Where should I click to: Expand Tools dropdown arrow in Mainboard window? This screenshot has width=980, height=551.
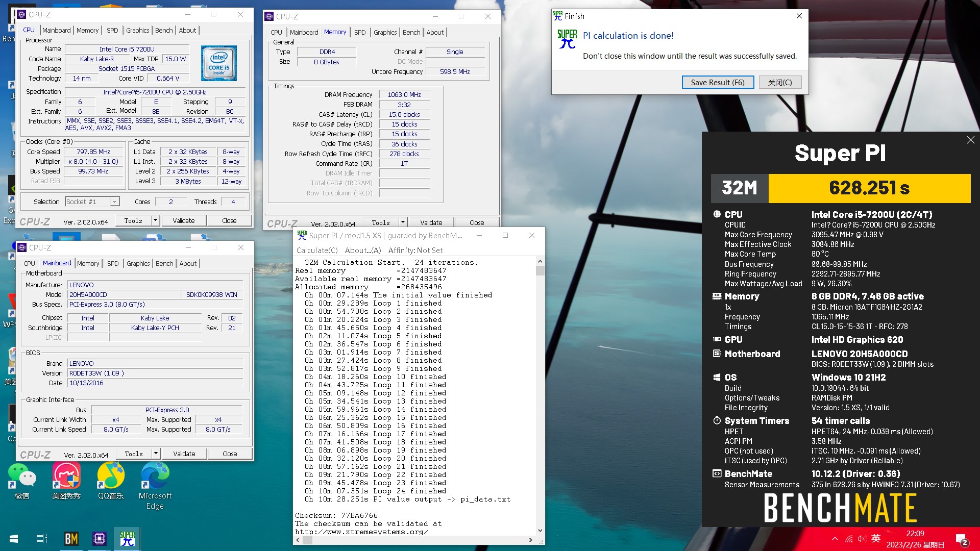(156, 453)
